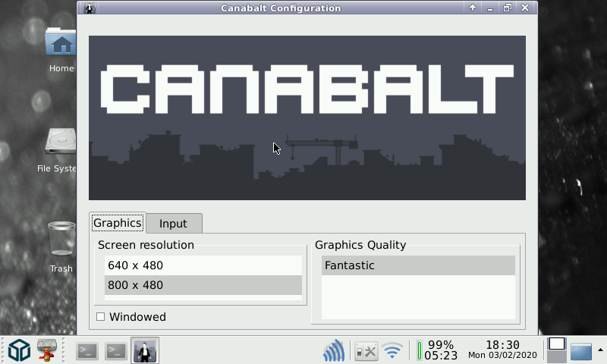
Task: Open the applications menu cube icon
Action: 18,350
